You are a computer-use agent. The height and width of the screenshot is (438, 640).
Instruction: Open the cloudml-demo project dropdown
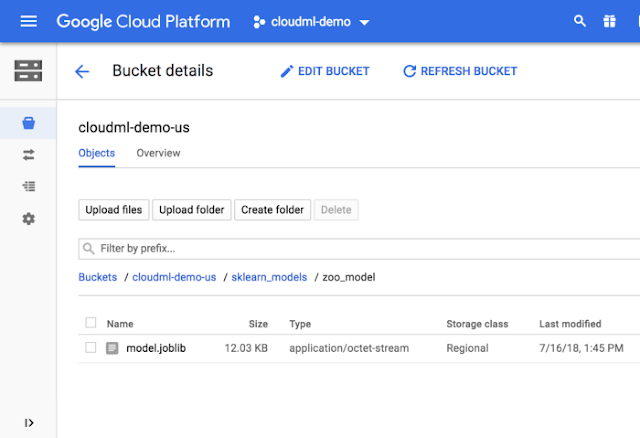click(310, 22)
